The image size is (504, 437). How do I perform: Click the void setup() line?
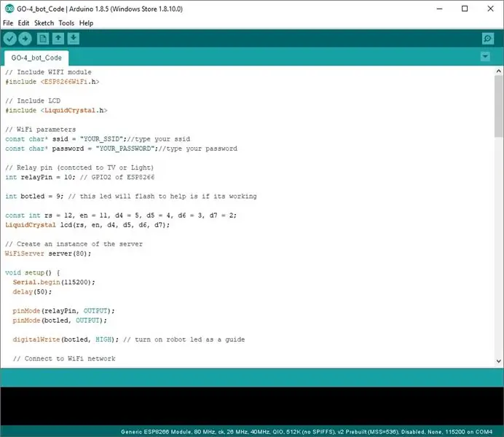[x=32, y=273]
